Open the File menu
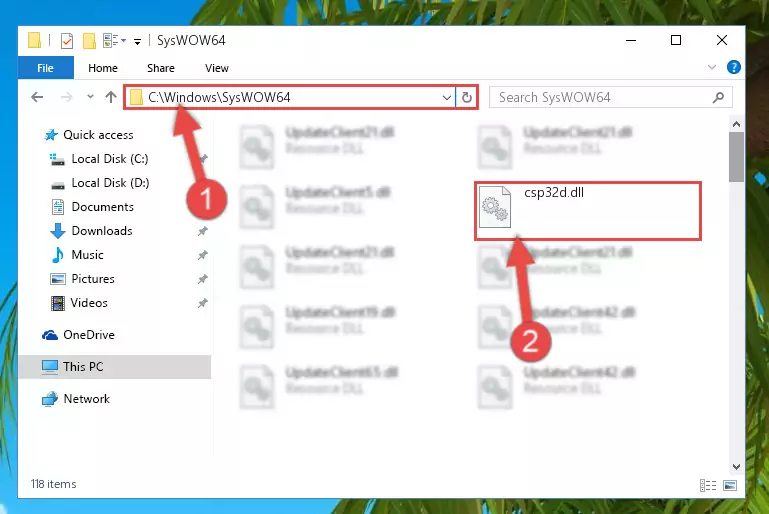Screen dimensions: 769x514 [x=46, y=68]
